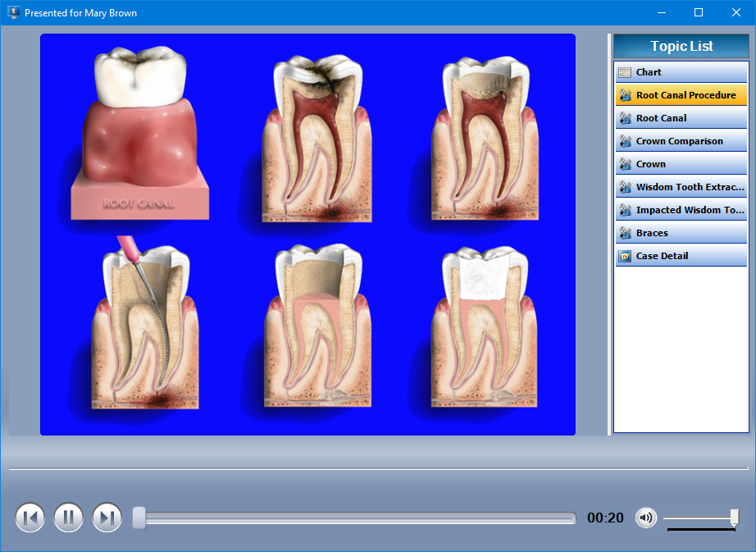Skip to the previous track button
756x552 pixels.
tap(30, 518)
